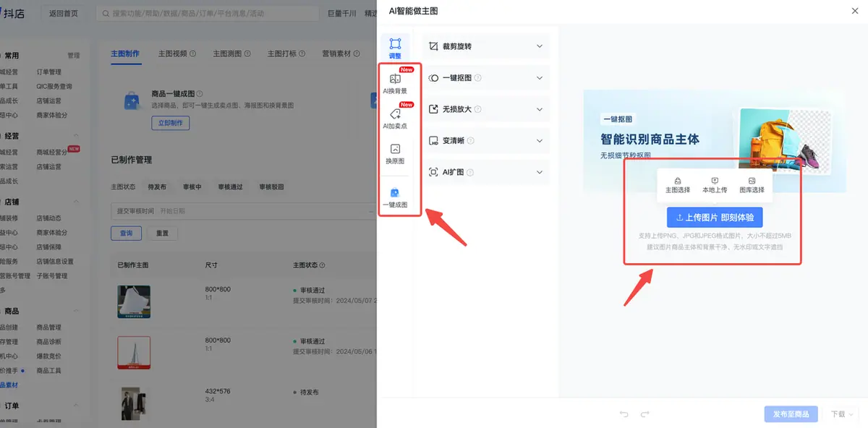Click the 返回首页 button
The image size is (868, 428).
(64, 14)
